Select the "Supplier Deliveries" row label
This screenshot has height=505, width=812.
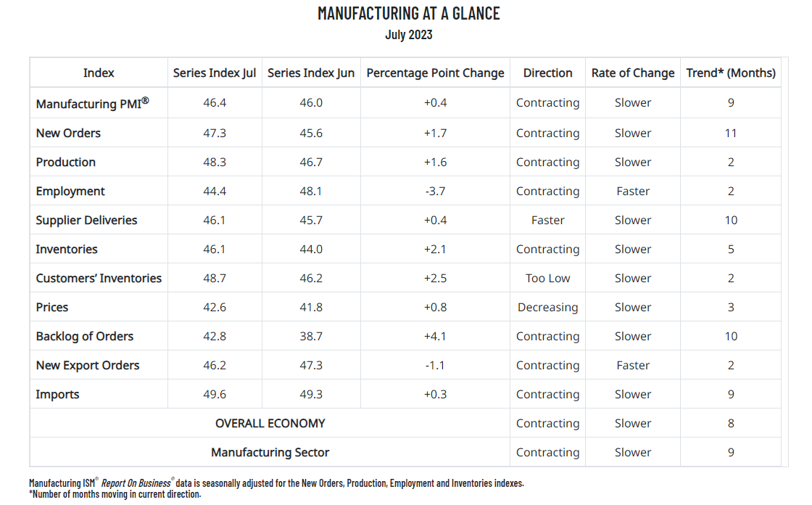click(x=86, y=220)
